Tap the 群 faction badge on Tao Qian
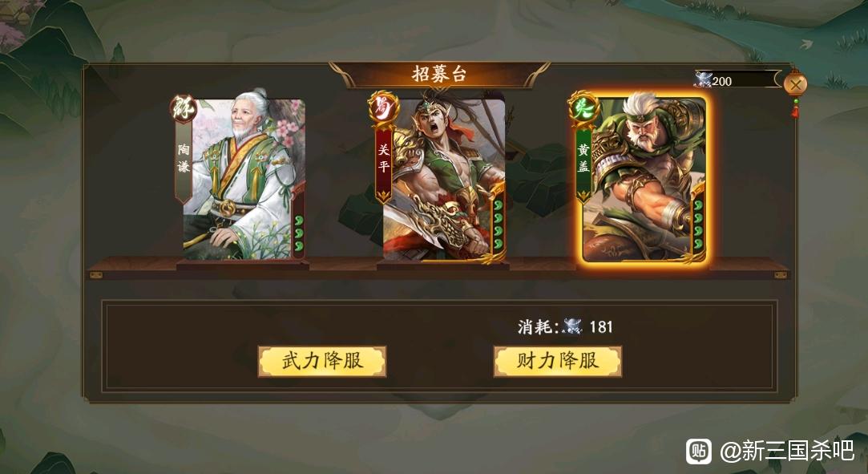The height and width of the screenshot is (474, 868). tap(183, 108)
